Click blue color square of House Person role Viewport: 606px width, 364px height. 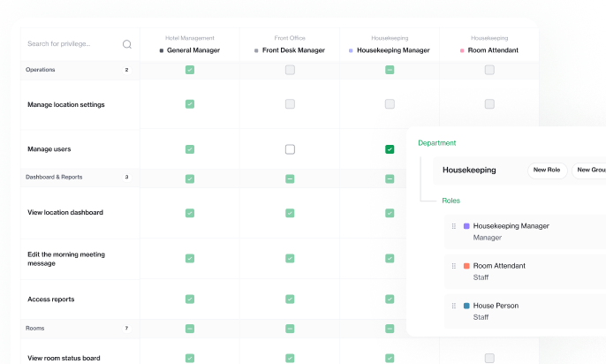[x=466, y=306]
